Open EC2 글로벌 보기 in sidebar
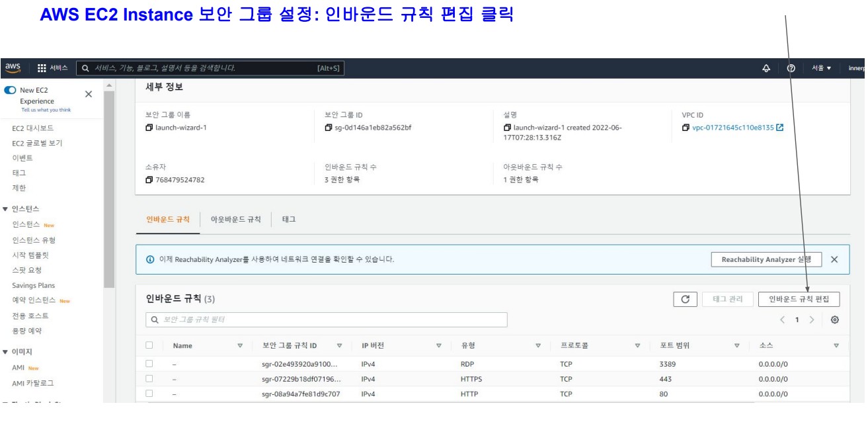Image resolution: width=868 pixels, height=432 pixels. (37, 143)
